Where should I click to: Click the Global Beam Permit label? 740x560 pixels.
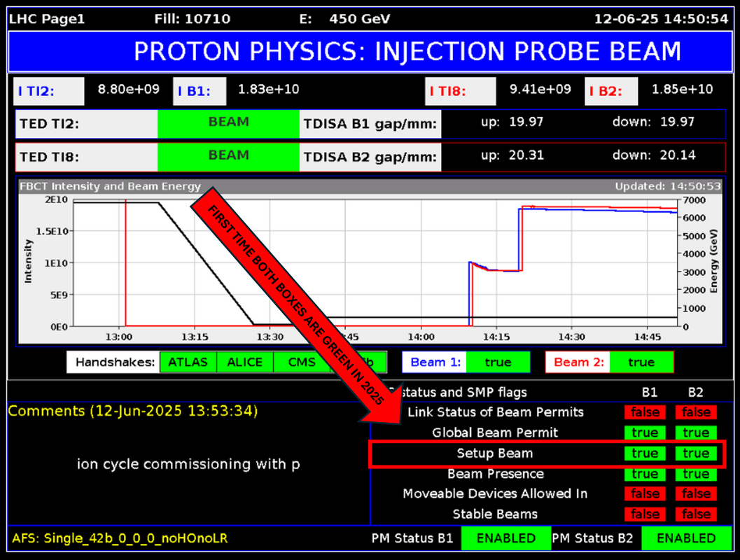click(495, 433)
